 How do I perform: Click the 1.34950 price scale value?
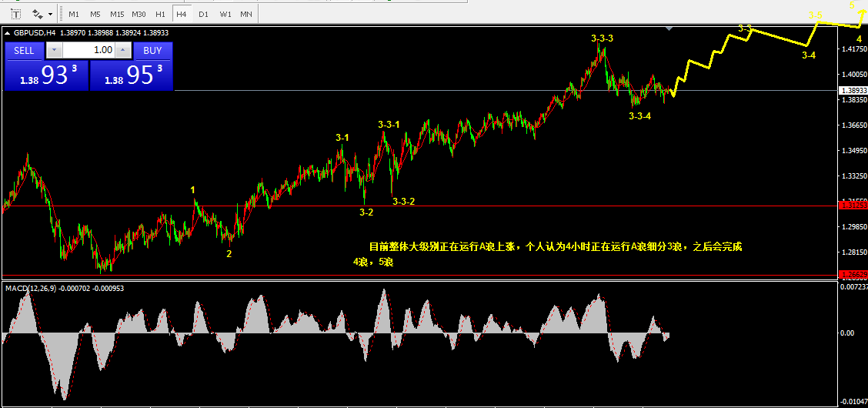click(853, 151)
